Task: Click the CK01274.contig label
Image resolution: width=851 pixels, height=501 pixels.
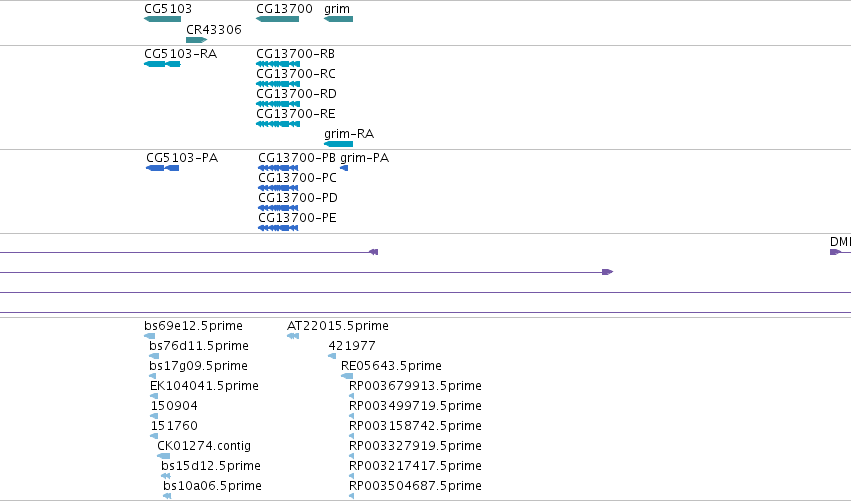Action: click(x=205, y=446)
